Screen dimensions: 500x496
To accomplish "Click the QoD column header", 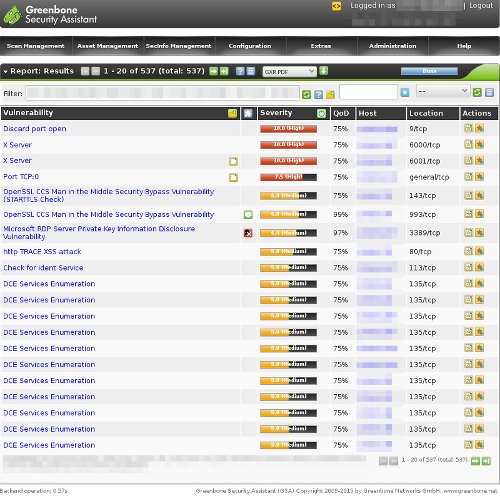I will (341, 113).
